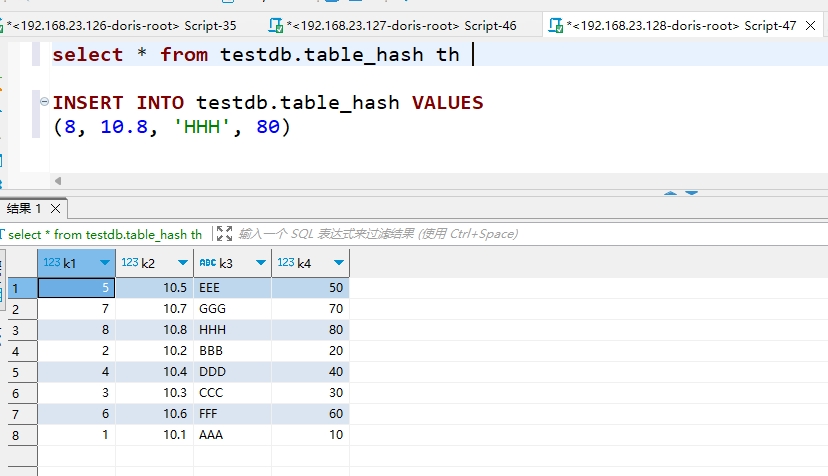Click the k4 cell 70
The height and width of the screenshot is (476, 828).
point(310,309)
